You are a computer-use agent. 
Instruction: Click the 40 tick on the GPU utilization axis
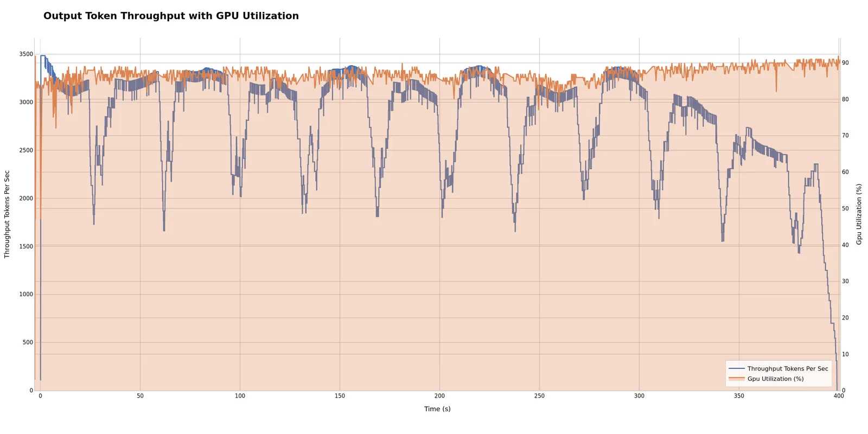[845, 245]
